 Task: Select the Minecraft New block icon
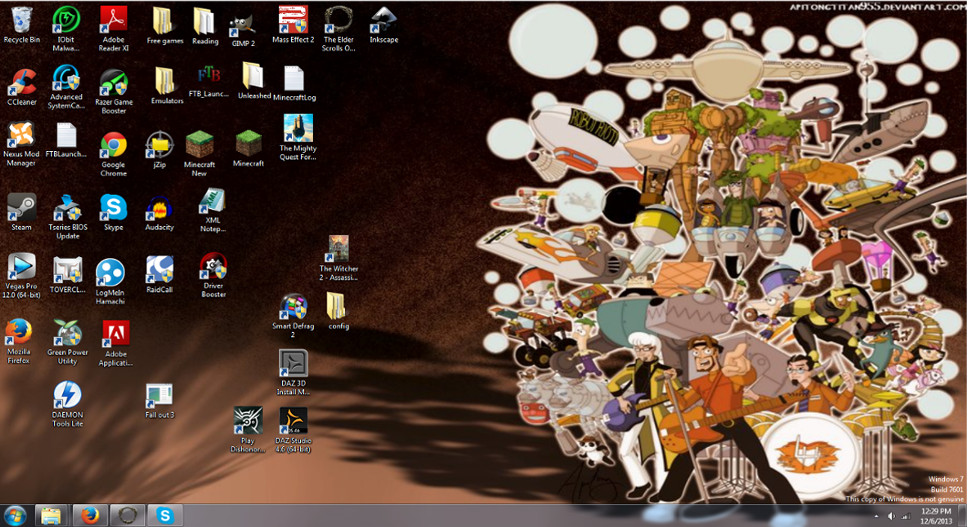tap(199, 154)
